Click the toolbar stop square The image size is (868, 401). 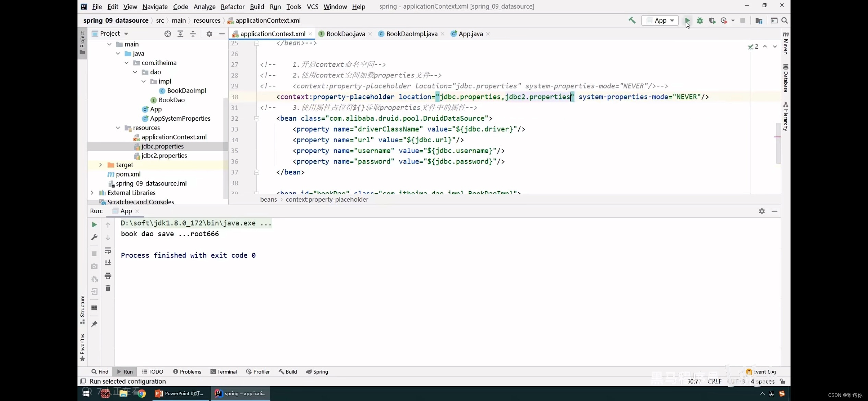(x=743, y=21)
